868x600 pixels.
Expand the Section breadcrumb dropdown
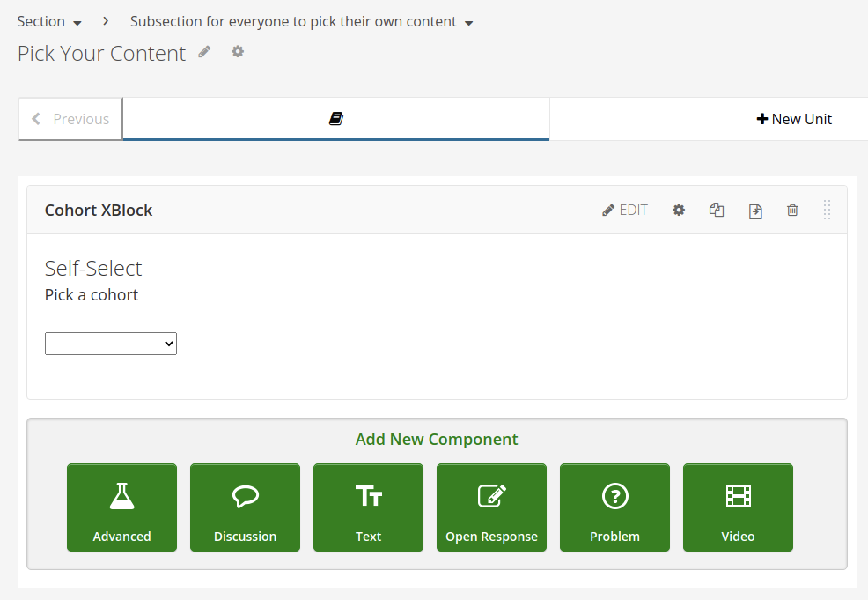coord(49,22)
